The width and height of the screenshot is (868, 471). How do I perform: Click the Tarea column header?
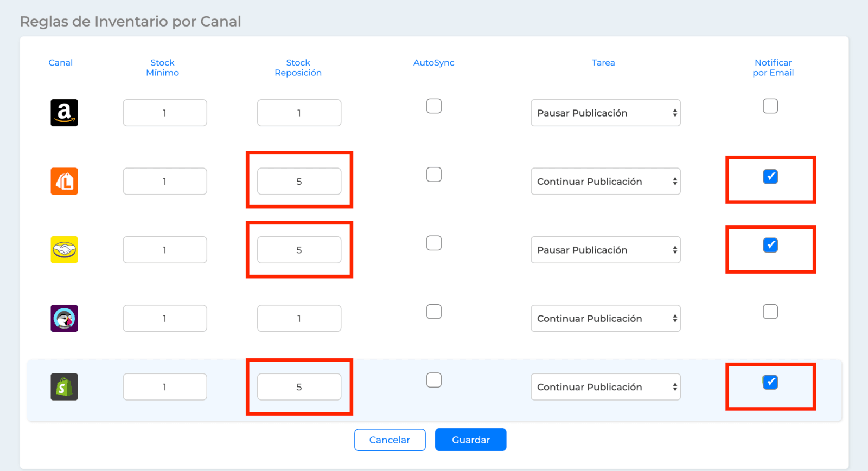603,63
